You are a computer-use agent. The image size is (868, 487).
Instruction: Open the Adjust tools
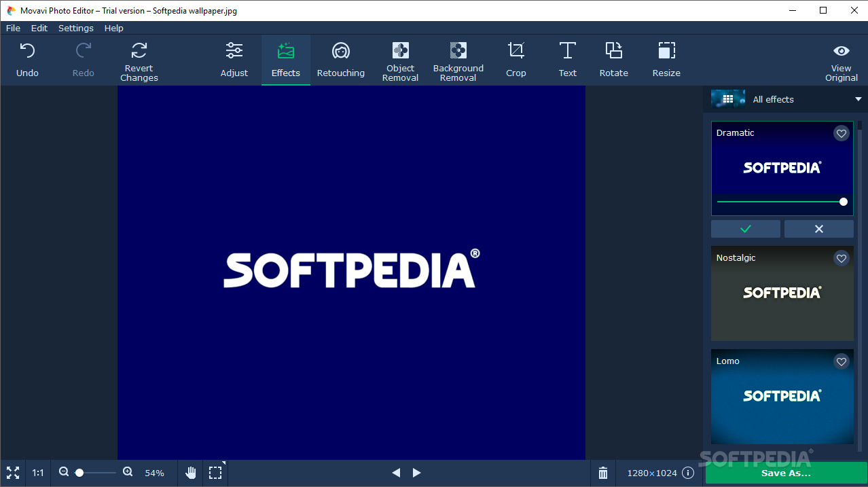234,60
